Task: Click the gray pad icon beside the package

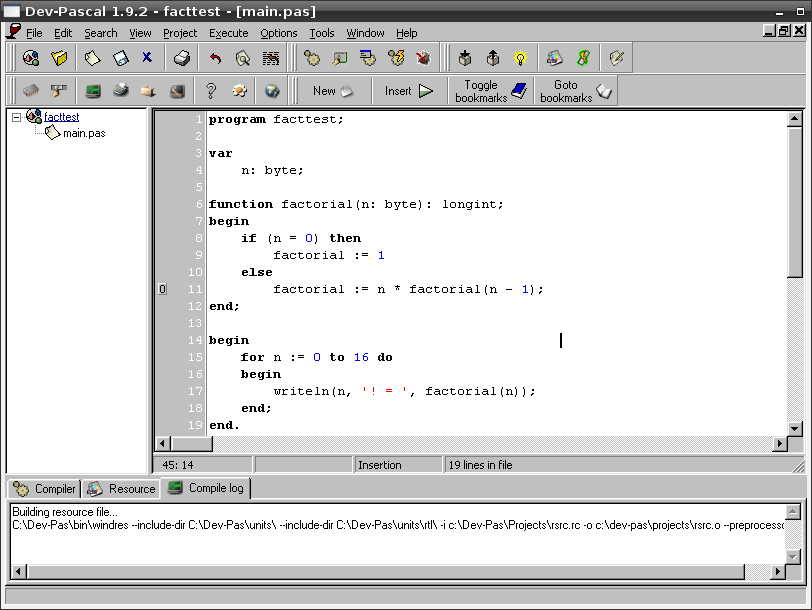Action: tap(177, 91)
